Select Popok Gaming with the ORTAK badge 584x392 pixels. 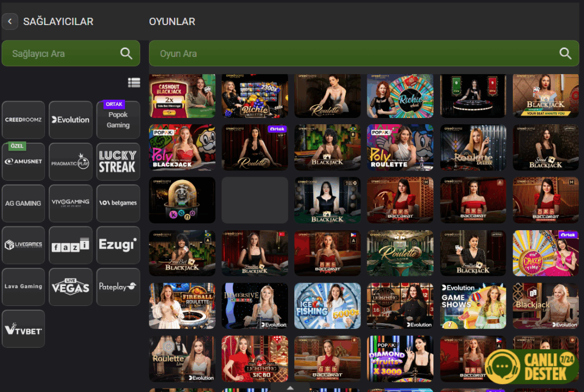tap(117, 120)
